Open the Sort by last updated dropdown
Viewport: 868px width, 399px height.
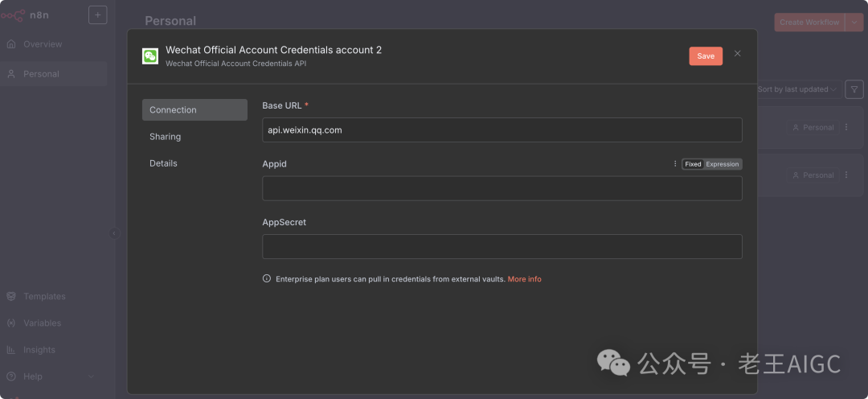(797, 89)
